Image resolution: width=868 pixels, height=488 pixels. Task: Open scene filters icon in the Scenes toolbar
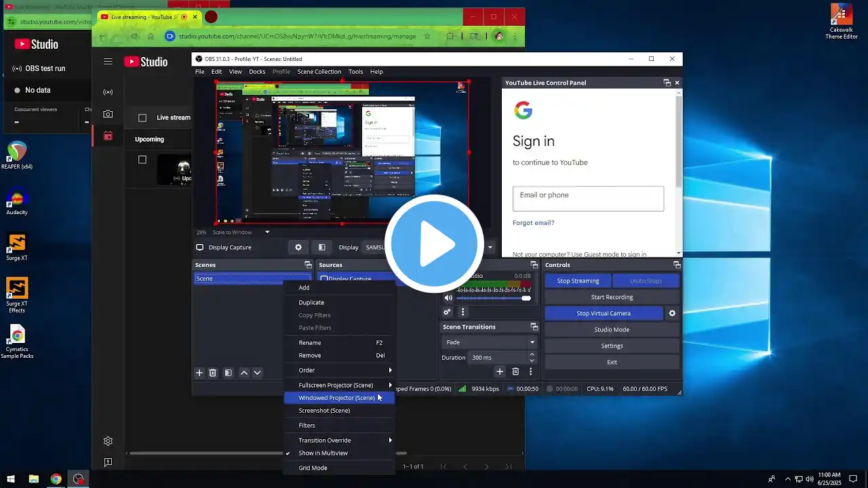click(229, 373)
